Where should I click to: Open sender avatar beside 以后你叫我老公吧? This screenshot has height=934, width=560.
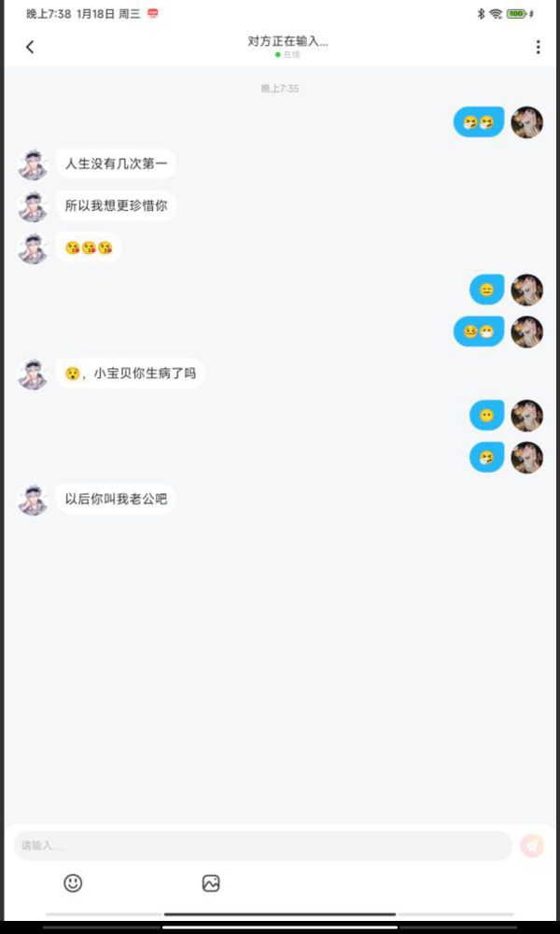pyautogui.click(x=33, y=500)
